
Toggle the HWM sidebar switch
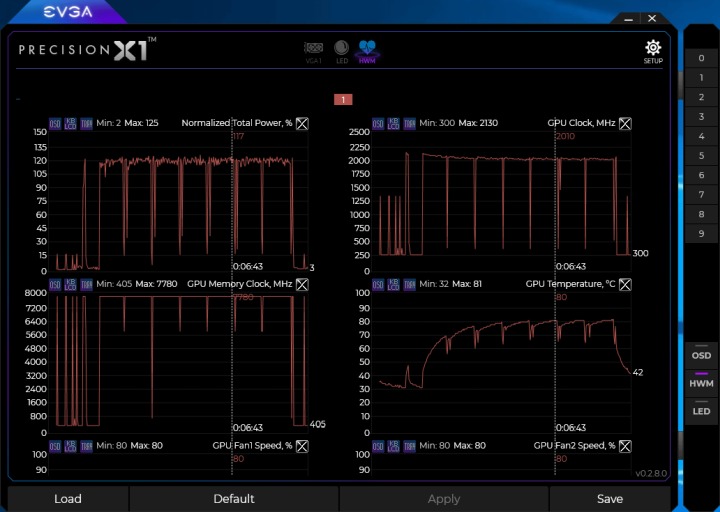tap(701, 381)
